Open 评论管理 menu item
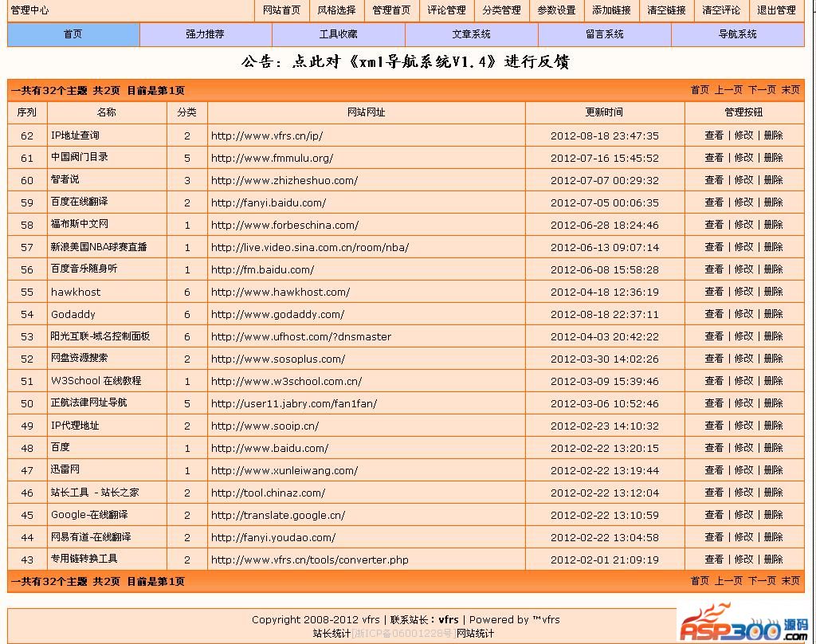The width and height of the screenshot is (816, 644). click(446, 10)
